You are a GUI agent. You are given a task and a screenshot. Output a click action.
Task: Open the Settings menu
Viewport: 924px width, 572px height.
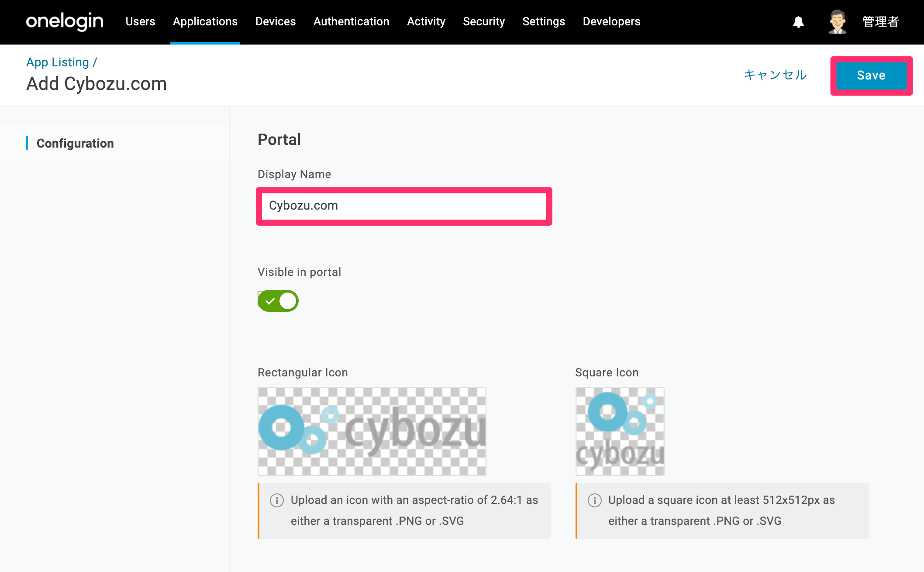[544, 21]
